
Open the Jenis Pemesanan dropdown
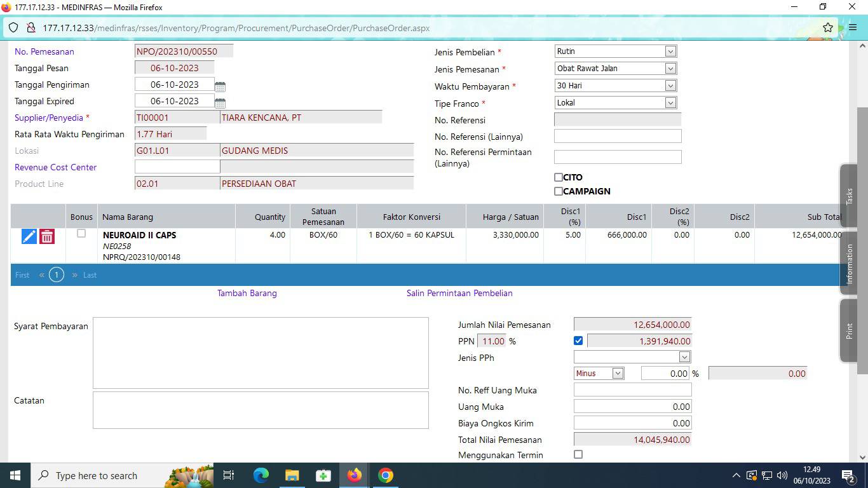point(615,69)
